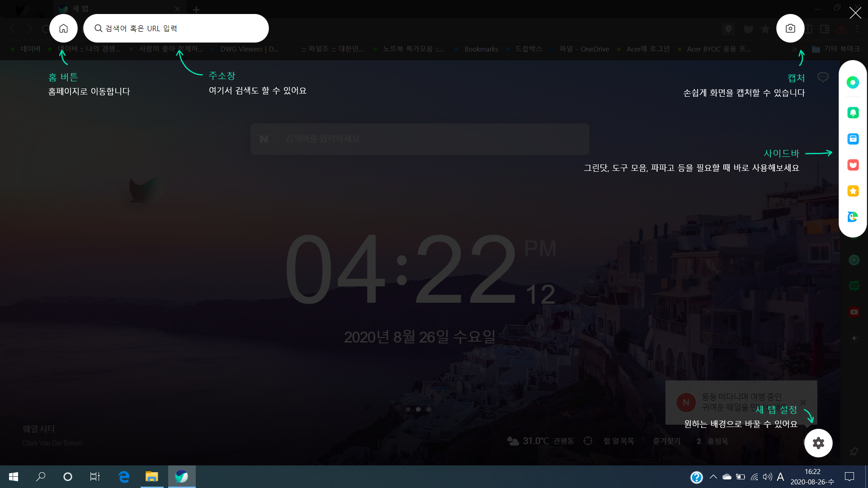Expand the system tray hidden icons arrow
868x488 pixels.
coord(713,477)
